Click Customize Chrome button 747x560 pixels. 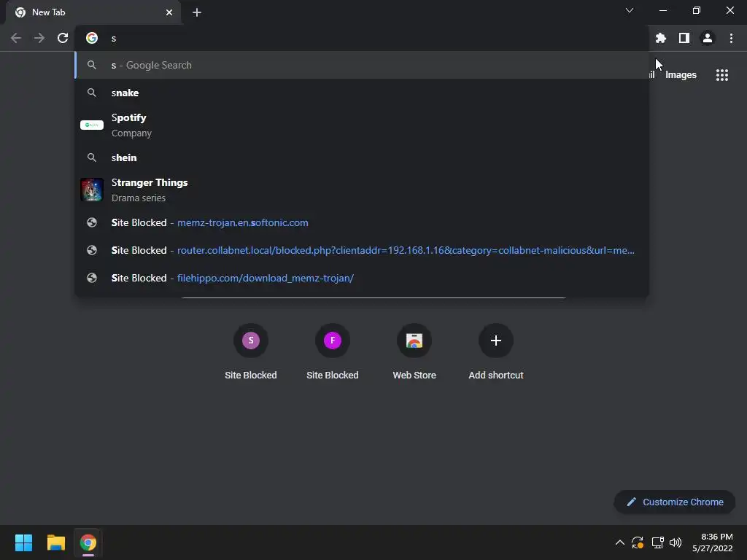(675, 502)
